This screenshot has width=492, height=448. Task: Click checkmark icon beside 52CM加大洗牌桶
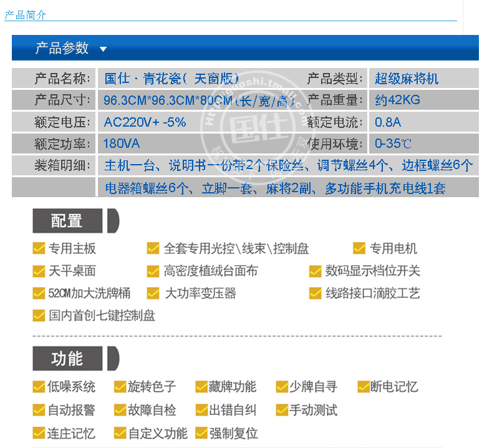coord(39,293)
